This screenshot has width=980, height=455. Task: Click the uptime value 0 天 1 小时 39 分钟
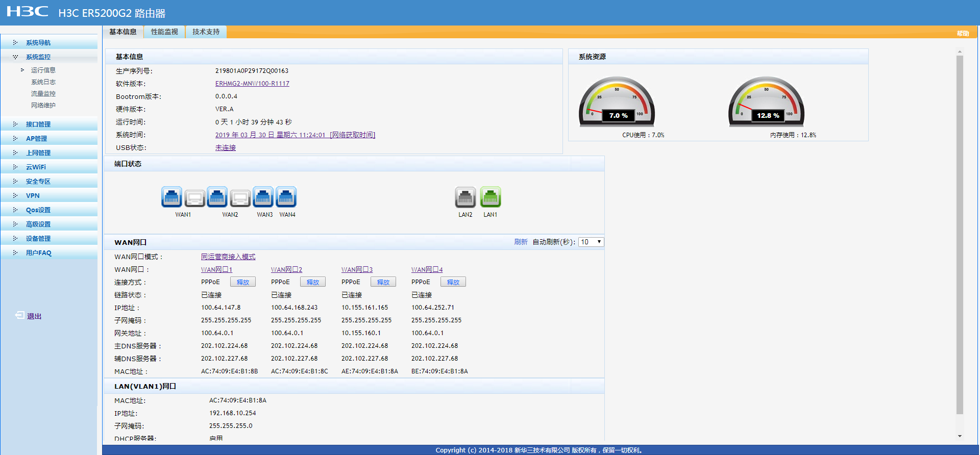tap(253, 122)
